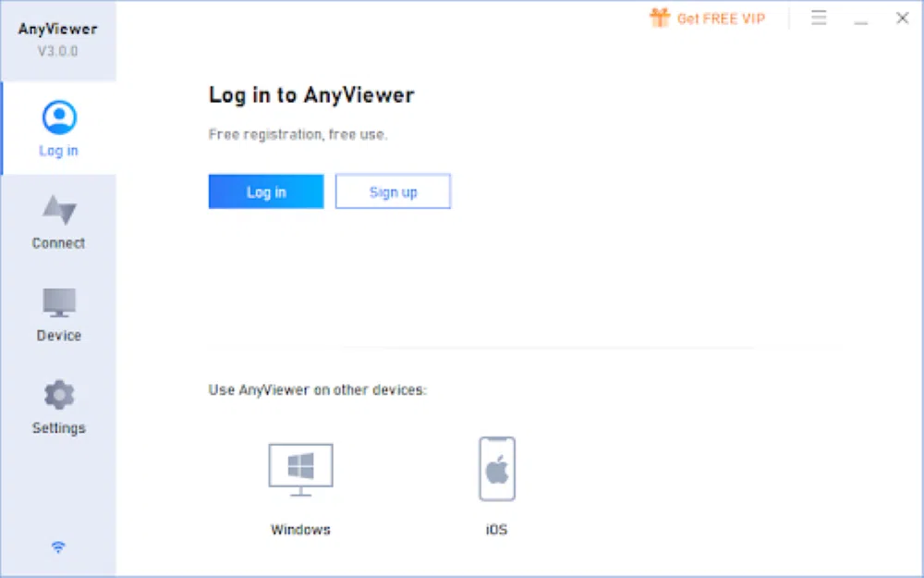Click the Sign up button
The width and height of the screenshot is (924, 578).
[x=393, y=191]
